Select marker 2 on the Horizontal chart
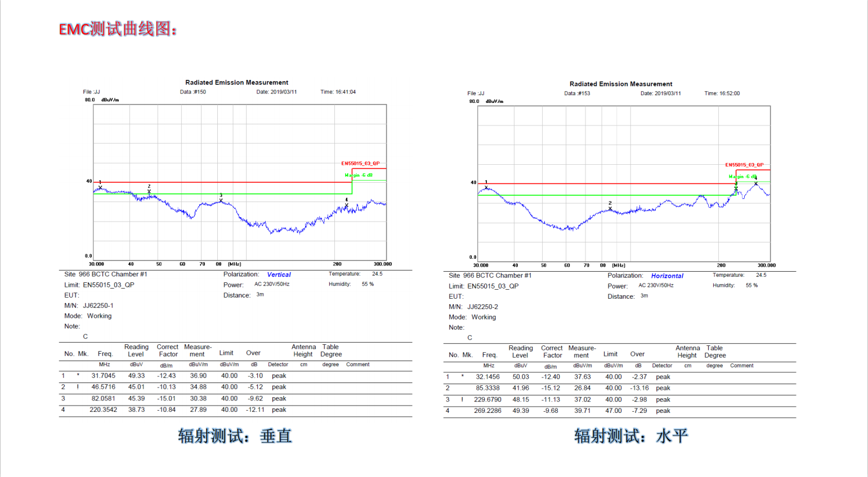Viewport: 868px width, 477px height. 610,209
